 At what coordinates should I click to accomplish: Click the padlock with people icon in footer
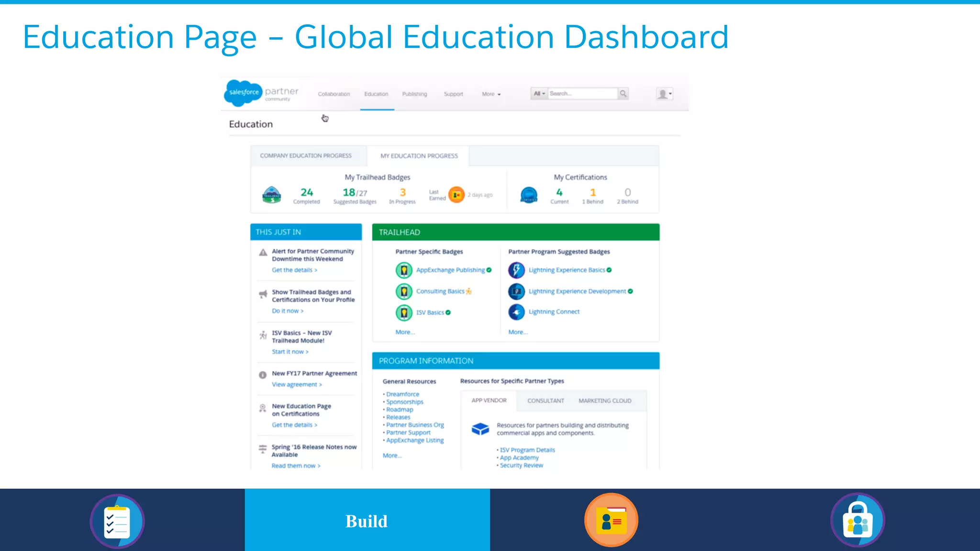857,520
